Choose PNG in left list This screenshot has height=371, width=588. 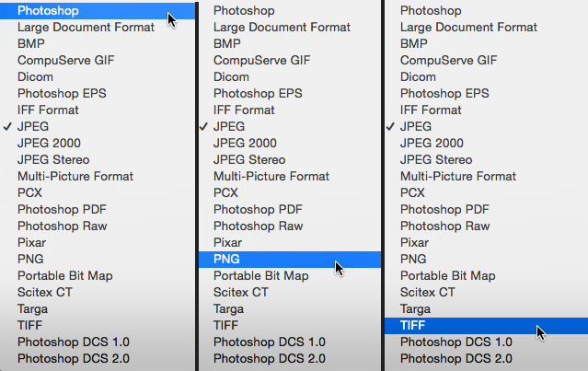(x=98, y=260)
